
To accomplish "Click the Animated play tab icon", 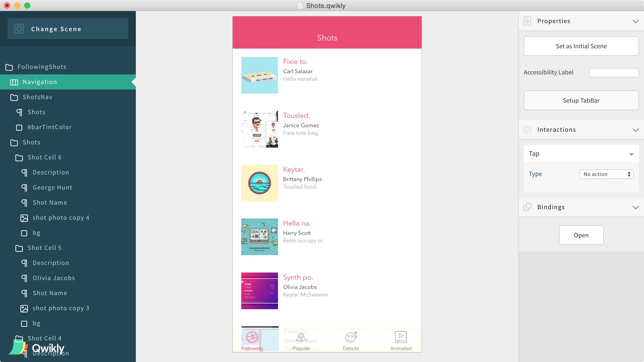I will [401, 337].
